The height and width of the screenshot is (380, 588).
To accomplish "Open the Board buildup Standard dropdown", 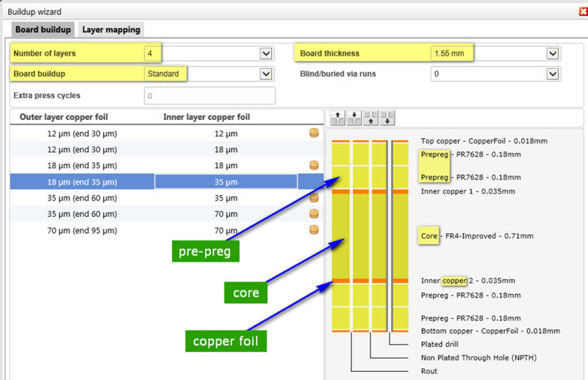I will [266, 74].
